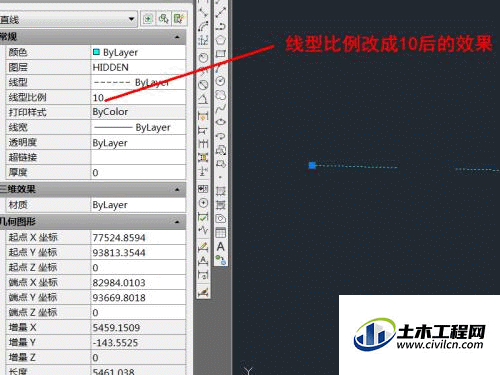Click 起点 Y 坐标 value 93813.3544
The image size is (500, 375).
(138, 252)
